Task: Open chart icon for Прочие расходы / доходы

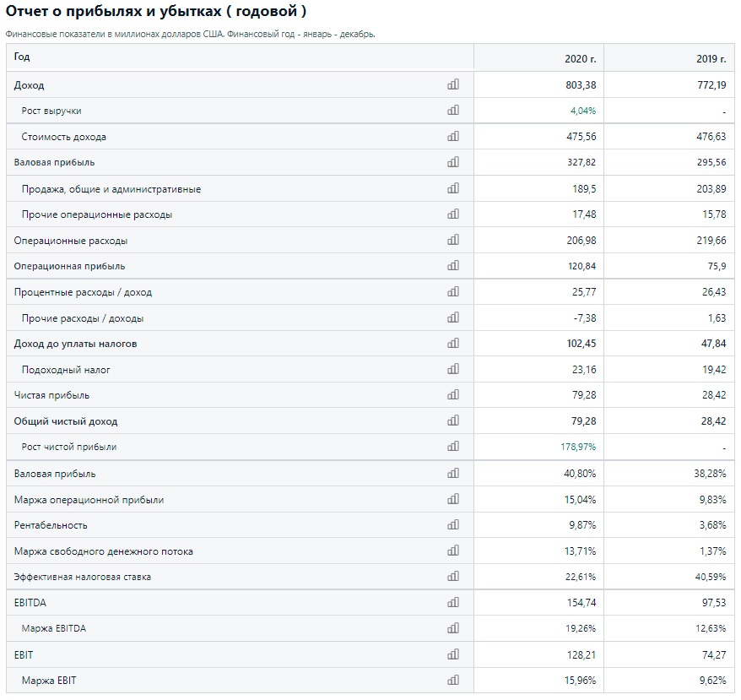Action: click(x=453, y=317)
